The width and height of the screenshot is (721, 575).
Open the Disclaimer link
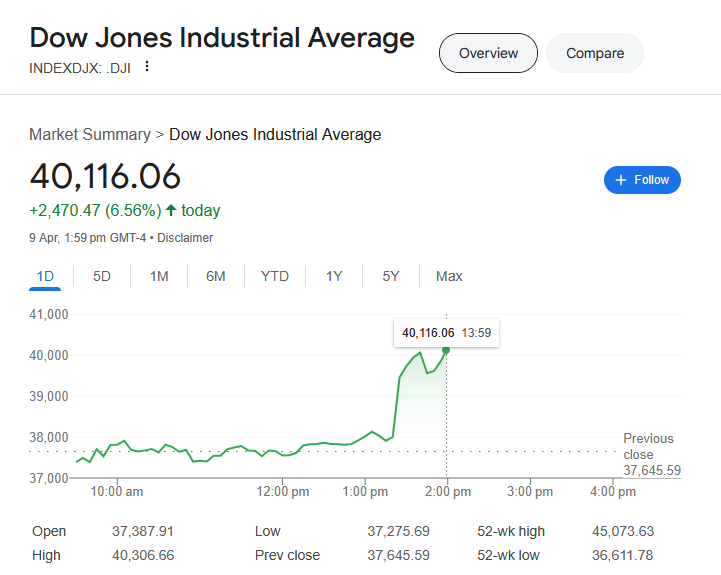(x=185, y=238)
